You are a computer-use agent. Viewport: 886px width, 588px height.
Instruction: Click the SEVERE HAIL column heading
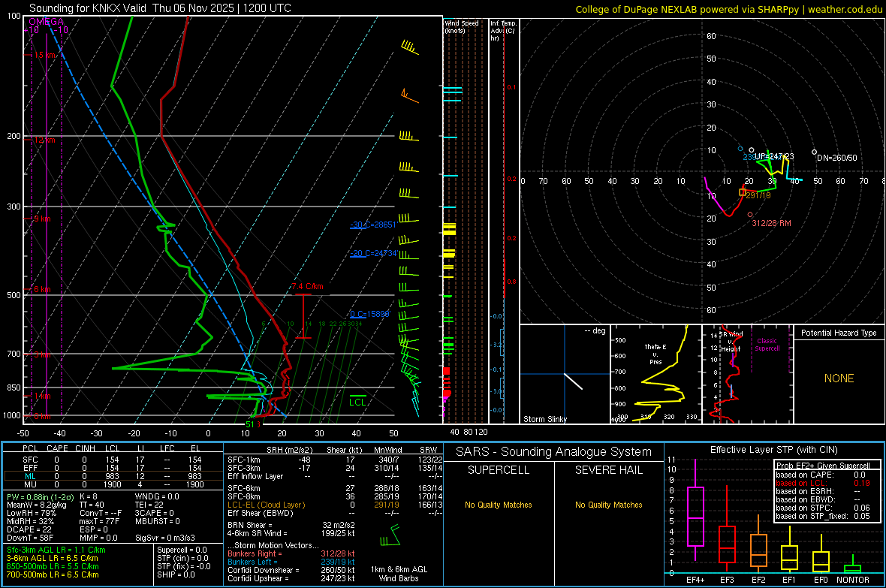[608, 470]
